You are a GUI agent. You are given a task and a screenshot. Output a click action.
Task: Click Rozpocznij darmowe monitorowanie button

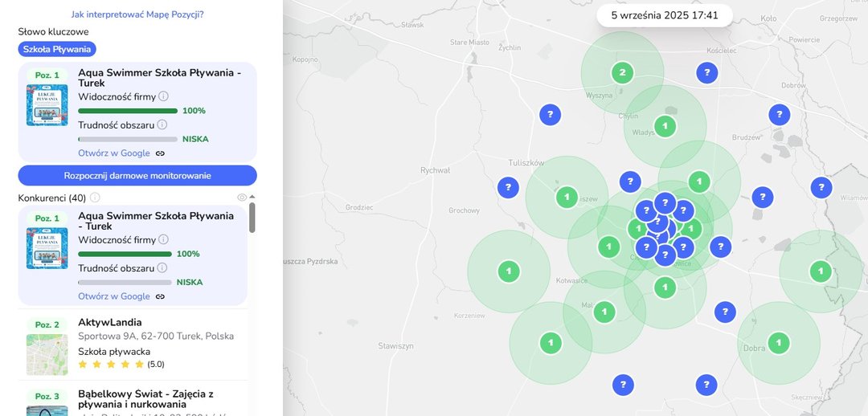pos(137,175)
